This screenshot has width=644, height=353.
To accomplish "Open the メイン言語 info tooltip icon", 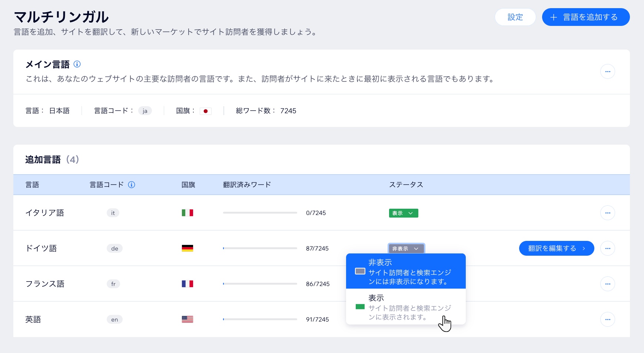I will tap(77, 64).
